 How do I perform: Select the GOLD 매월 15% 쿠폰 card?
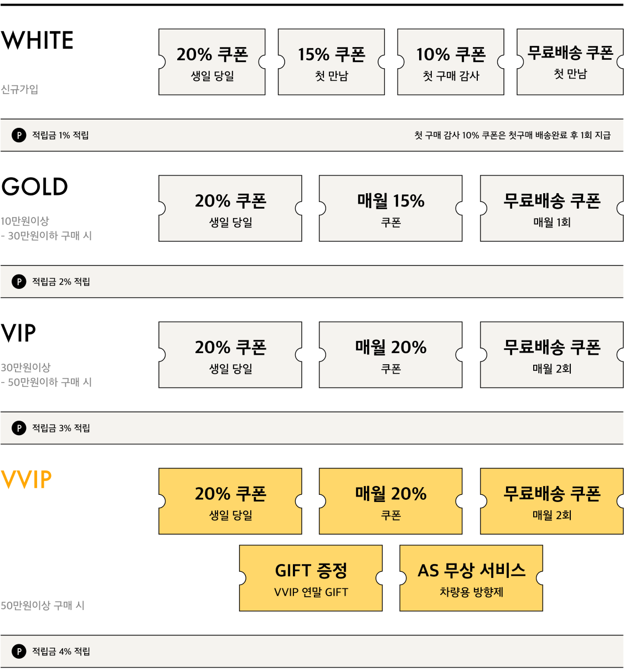(x=391, y=209)
